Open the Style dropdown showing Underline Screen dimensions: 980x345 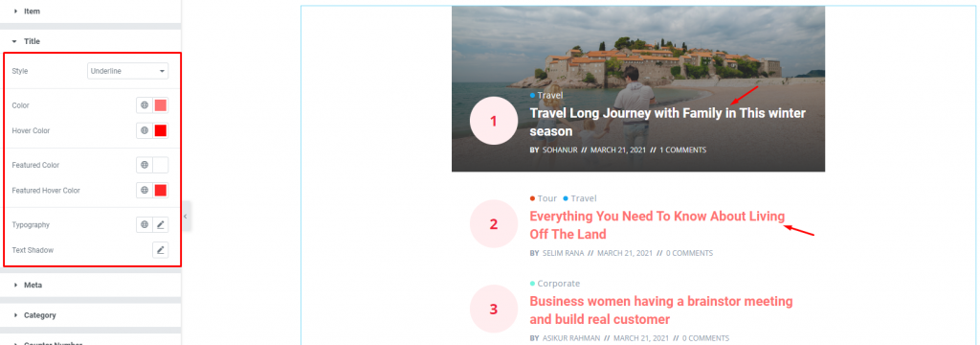tap(127, 71)
